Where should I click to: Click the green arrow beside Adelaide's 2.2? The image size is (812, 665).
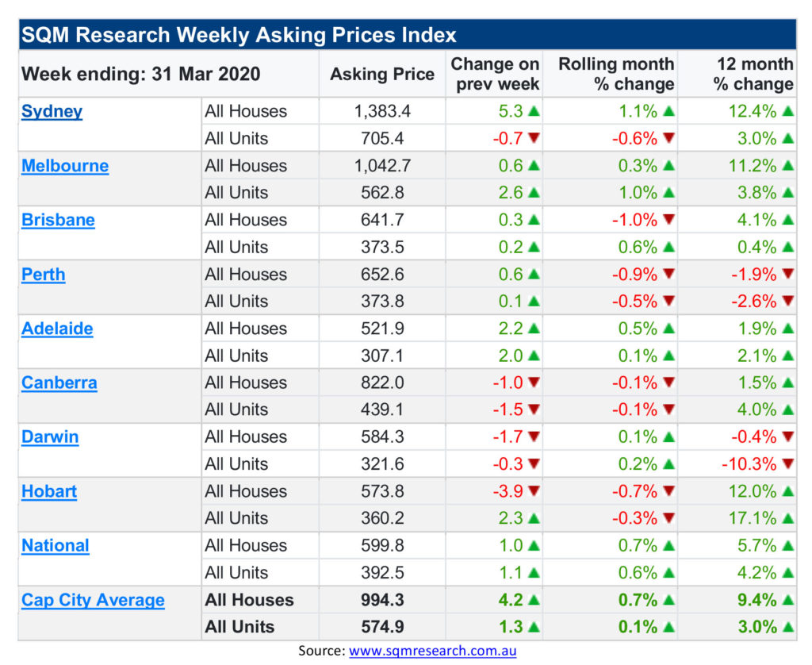click(x=534, y=328)
